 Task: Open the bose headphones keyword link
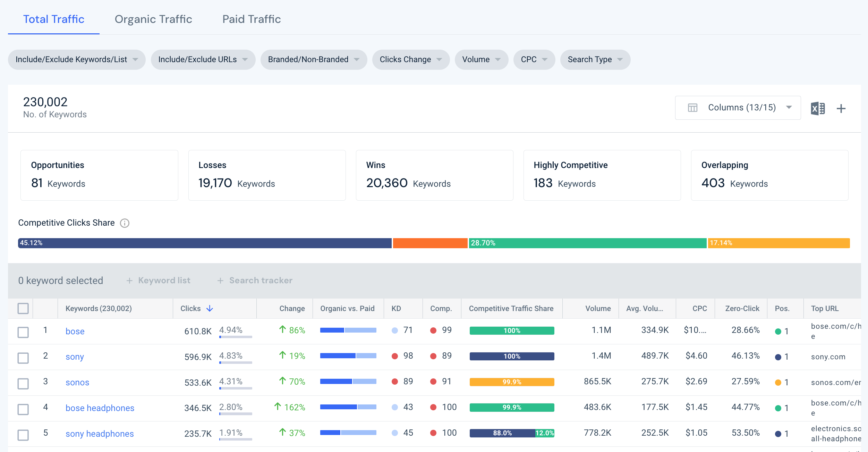(100, 408)
